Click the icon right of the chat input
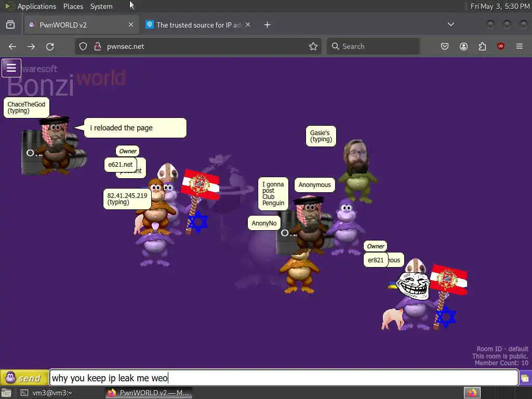 (x=525, y=378)
